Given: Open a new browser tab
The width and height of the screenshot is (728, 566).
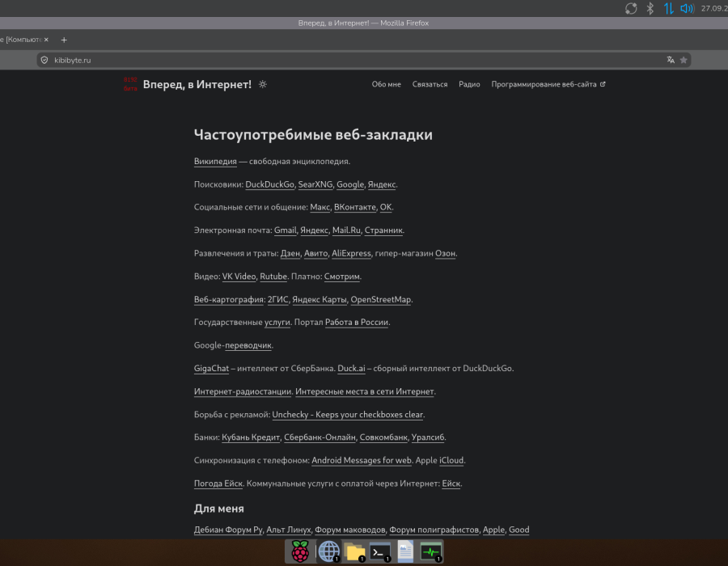Looking at the screenshot, I should tap(64, 40).
